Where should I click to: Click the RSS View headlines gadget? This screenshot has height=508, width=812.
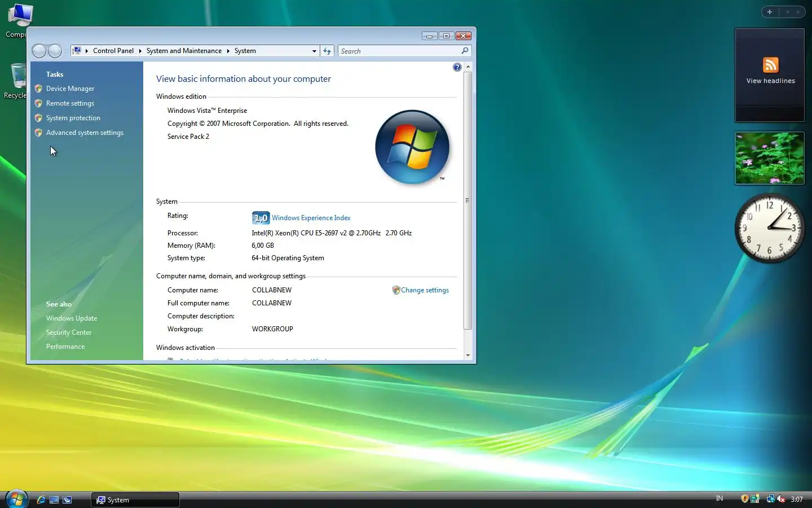(770, 75)
